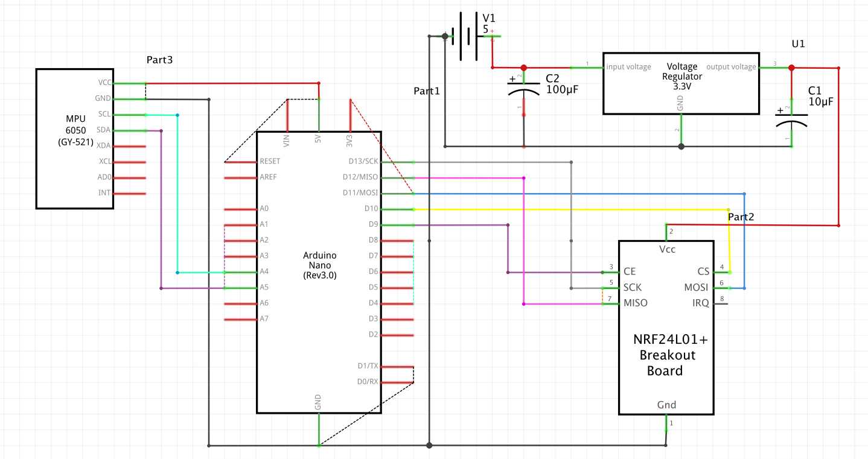The width and height of the screenshot is (868, 459).
Task: Click the GND pin of the voltage regulator
Action: 681,130
